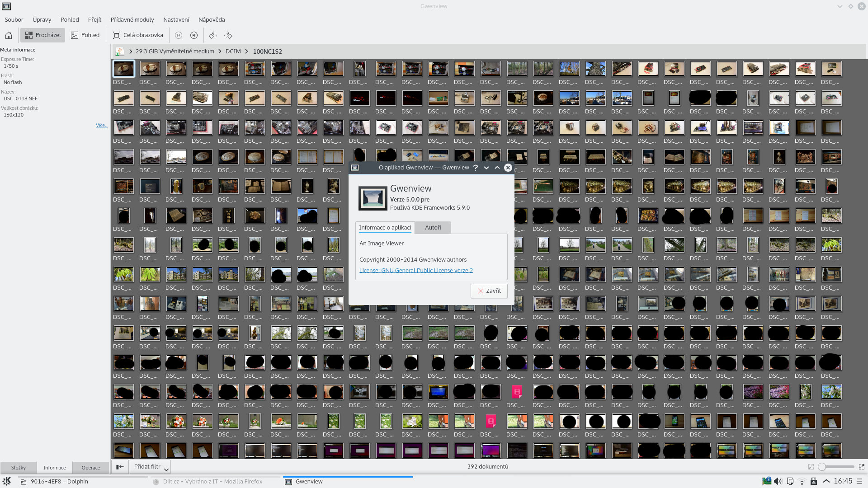
Task: Close the About Gwenview dialog window
Action: click(x=508, y=168)
